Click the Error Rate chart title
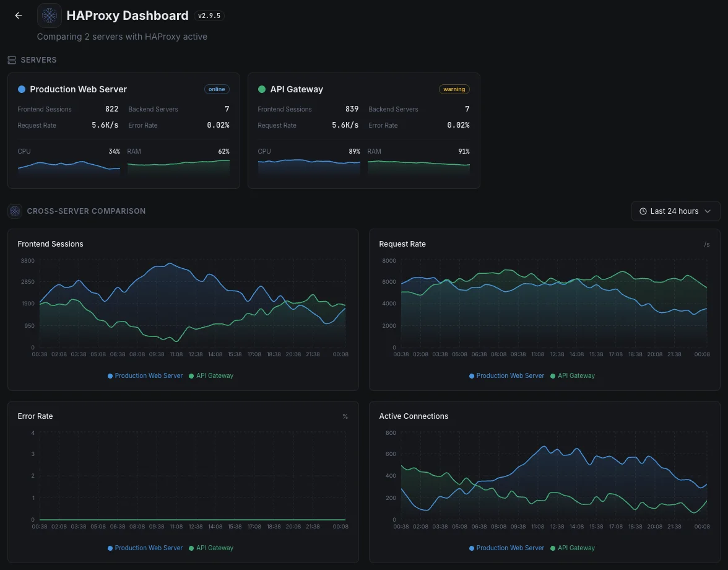This screenshot has height=570, width=728. [x=35, y=416]
